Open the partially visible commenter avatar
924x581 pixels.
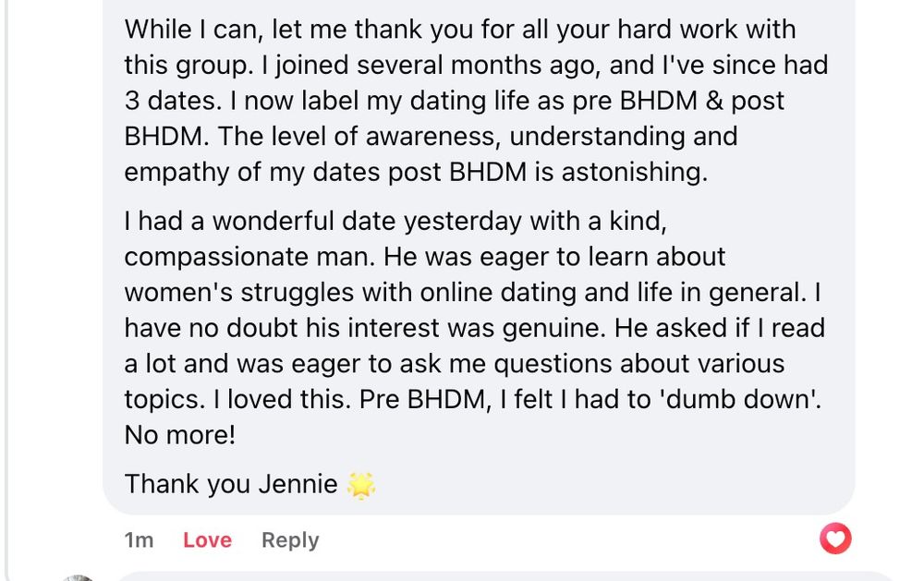point(78,577)
